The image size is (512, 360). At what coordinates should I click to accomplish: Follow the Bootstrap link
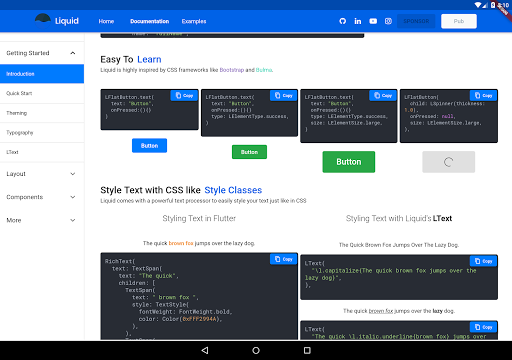click(x=232, y=70)
